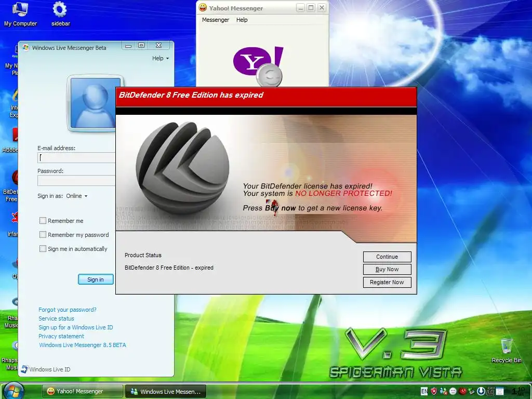This screenshot has width=532, height=399.
Task: Open the EN language indicator in the tray
Action: pyautogui.click(x=424, y=391)
